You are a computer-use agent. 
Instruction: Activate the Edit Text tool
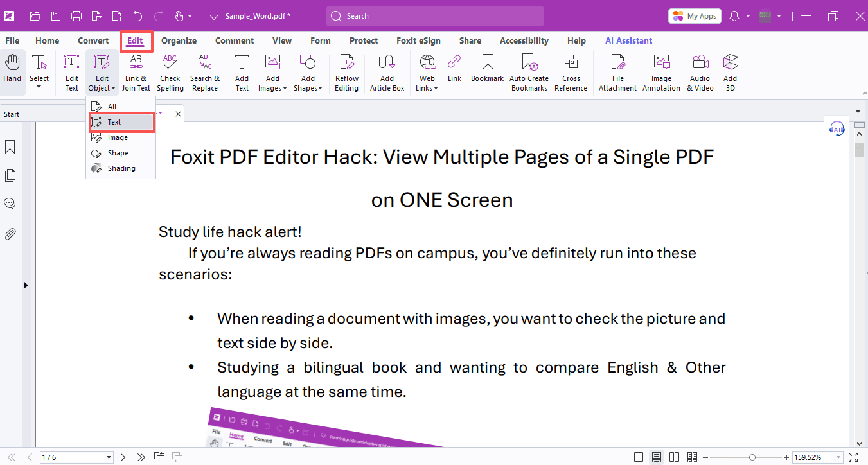point(72,73)
